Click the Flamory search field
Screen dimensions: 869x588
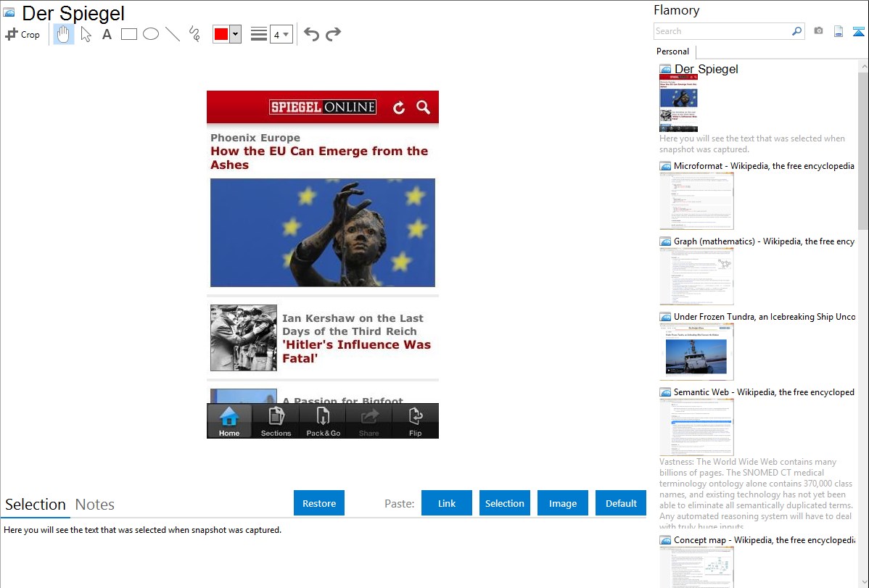pyautogui.click(x=722, y=31)
